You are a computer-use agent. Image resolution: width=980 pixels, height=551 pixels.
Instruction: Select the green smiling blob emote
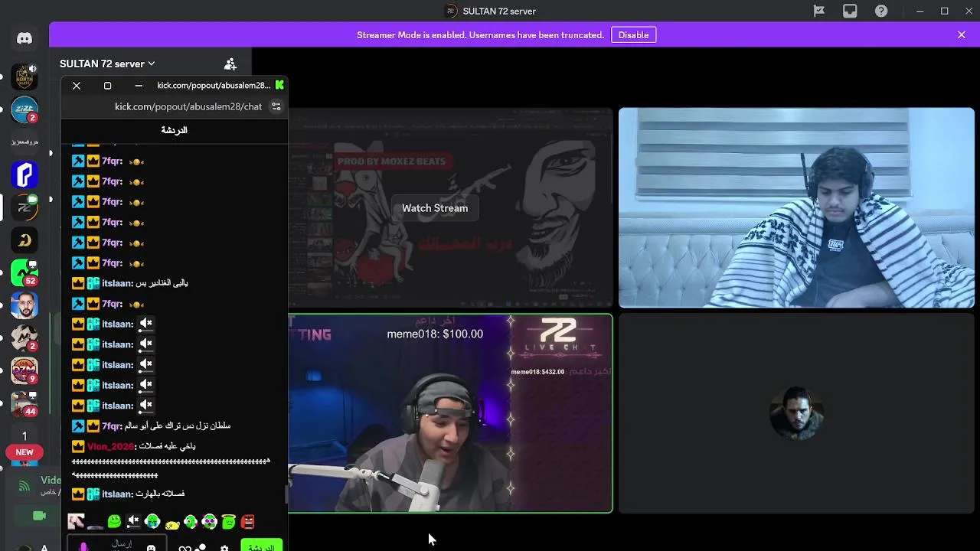(x=114, y=522)
